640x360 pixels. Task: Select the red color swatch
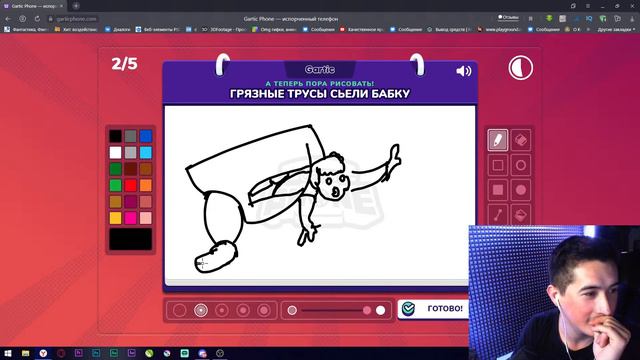[130, 185]
